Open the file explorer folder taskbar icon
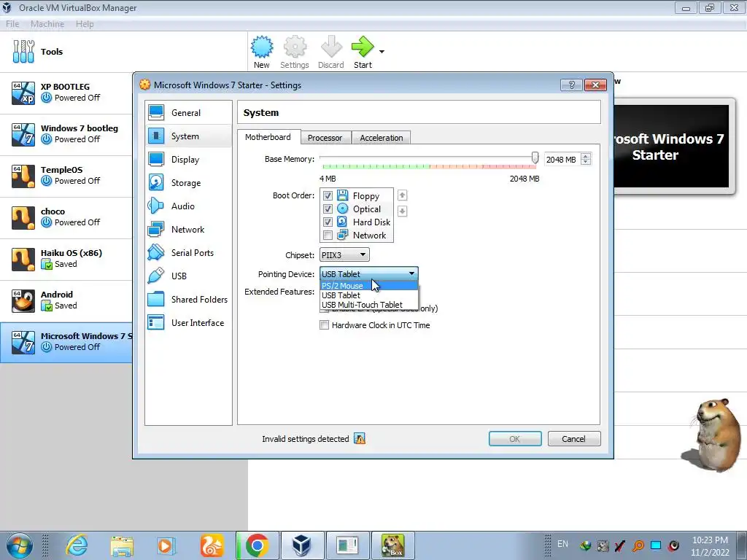Screen dimensions: 747x560 (122, 545)
